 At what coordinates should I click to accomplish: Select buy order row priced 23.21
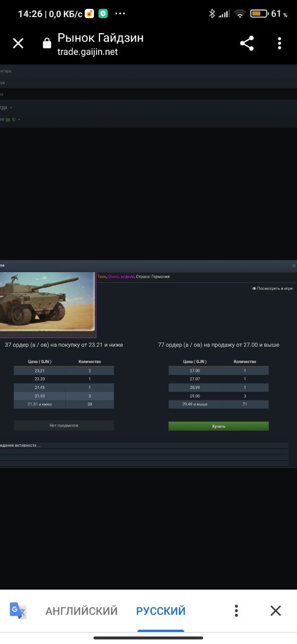(x=64, y=370)
